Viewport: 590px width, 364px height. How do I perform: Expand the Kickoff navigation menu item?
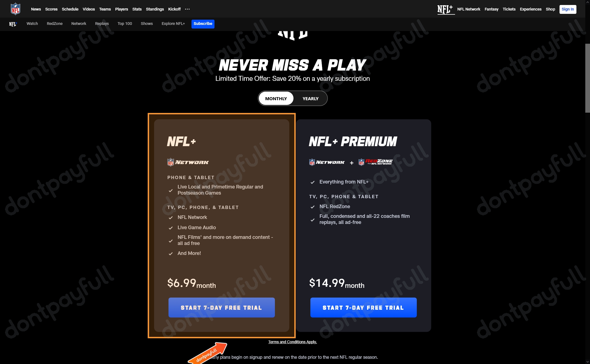(174, 9)
